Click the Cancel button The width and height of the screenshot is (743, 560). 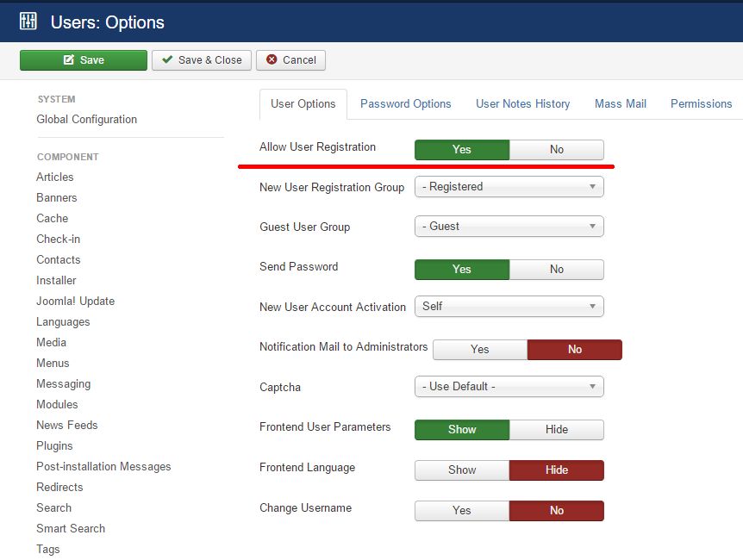tap(290, 60)
